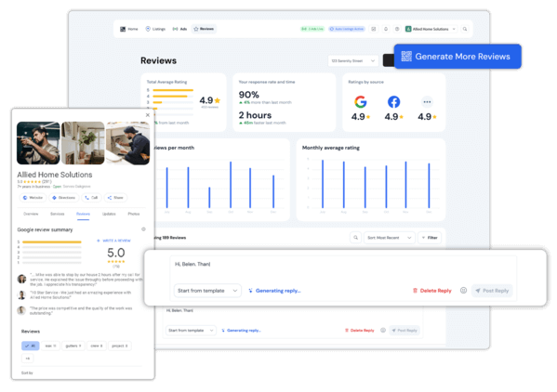Click the 4.9 Total Average Rating value
The image size is (557, 392).
click(x=206, y=100)
